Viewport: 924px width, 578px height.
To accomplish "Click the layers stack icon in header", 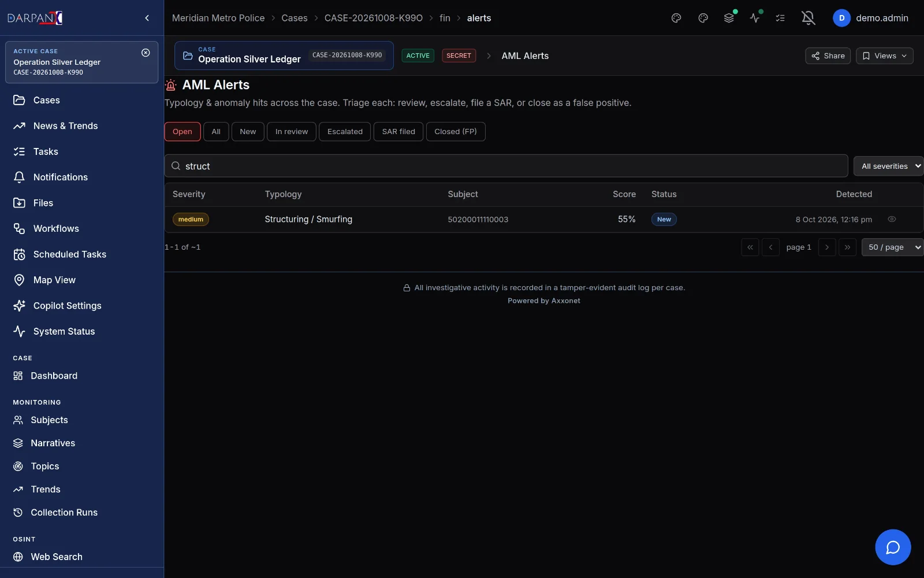I will (729, 18).
